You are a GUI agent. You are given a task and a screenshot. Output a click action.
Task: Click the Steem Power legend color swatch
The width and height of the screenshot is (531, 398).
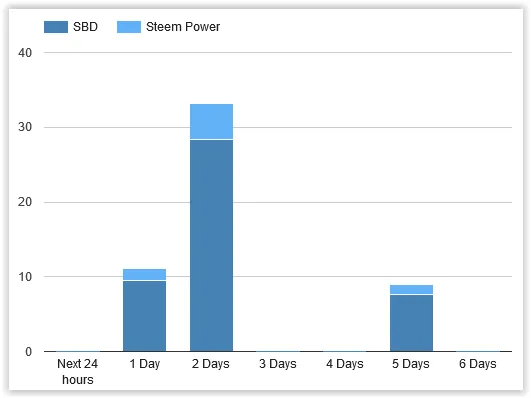129,27
